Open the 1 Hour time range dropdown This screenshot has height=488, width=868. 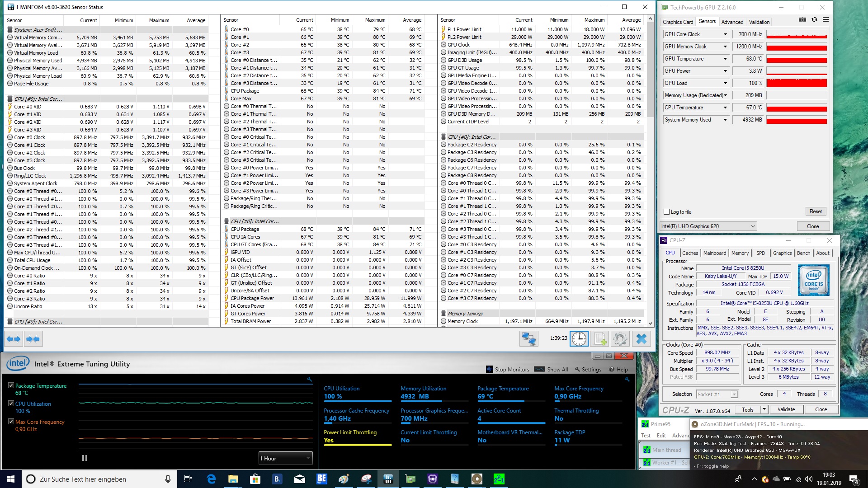285,458
